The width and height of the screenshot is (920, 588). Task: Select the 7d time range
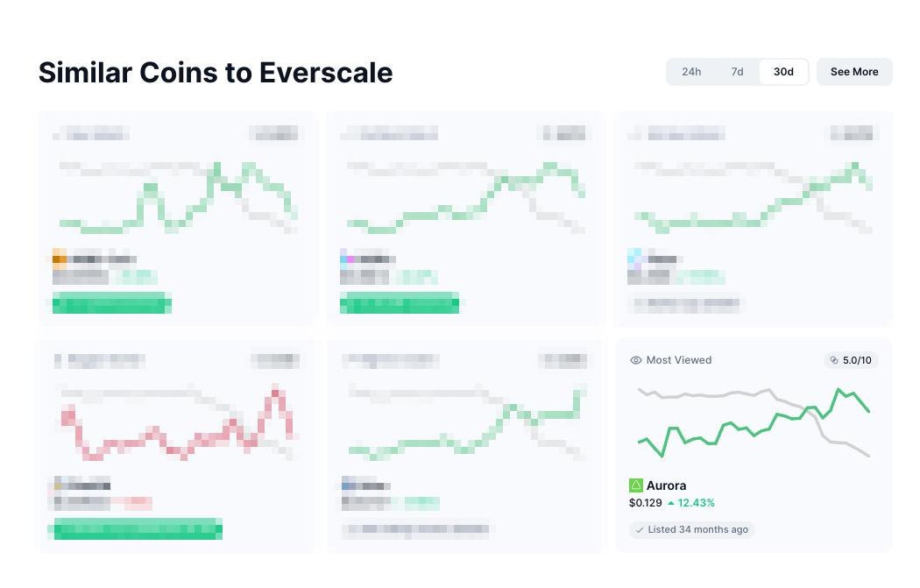tap(737, 72)
